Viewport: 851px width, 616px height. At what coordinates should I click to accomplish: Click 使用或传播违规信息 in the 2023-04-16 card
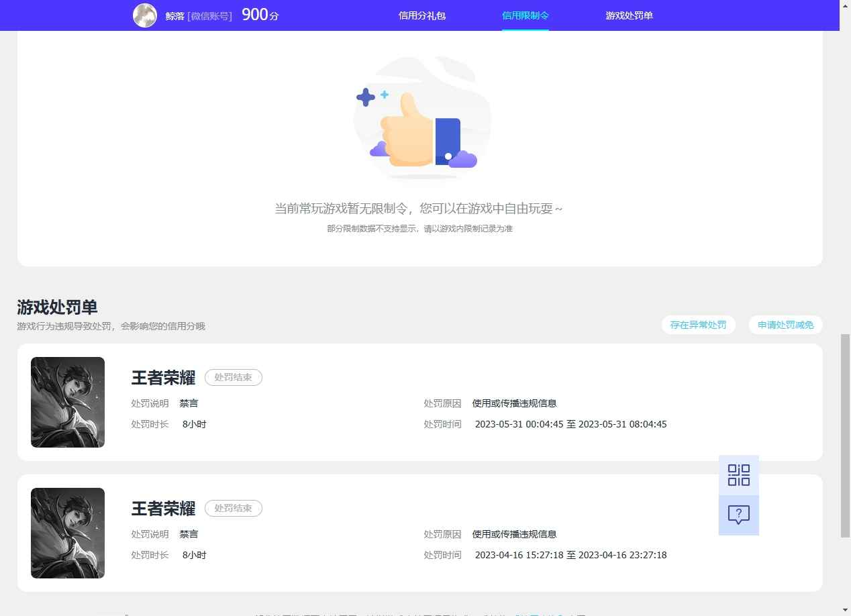tap(514, 534)
